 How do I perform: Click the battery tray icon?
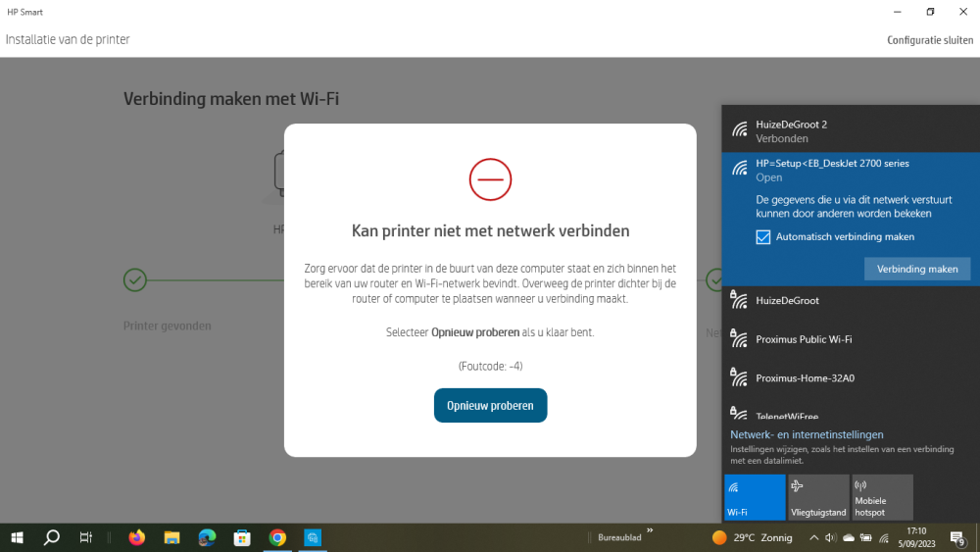[x=865, y=537]
